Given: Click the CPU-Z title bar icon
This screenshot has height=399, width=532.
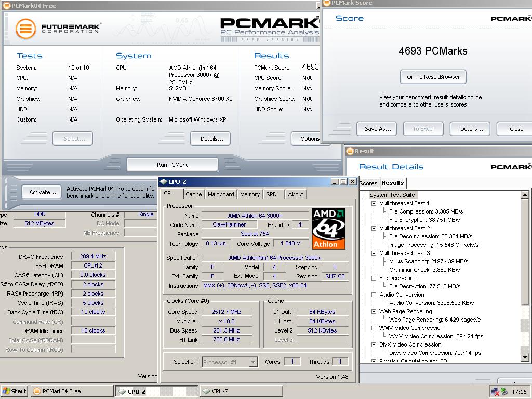Looking at the screenshot, I should click(x=164, y=181).
